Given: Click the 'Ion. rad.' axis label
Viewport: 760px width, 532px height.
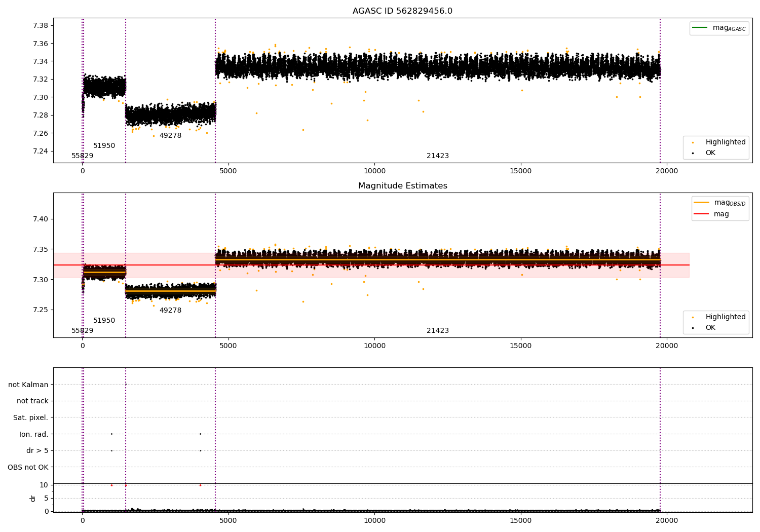Looking at the screenshot, I should coord(34,434).
